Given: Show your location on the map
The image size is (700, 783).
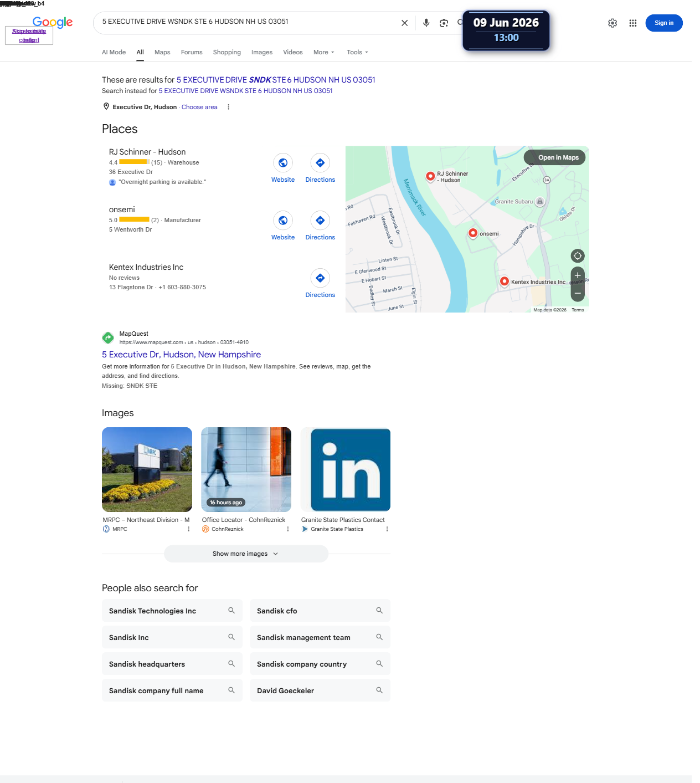Looking at the screenshot, I should click(578, 255).
